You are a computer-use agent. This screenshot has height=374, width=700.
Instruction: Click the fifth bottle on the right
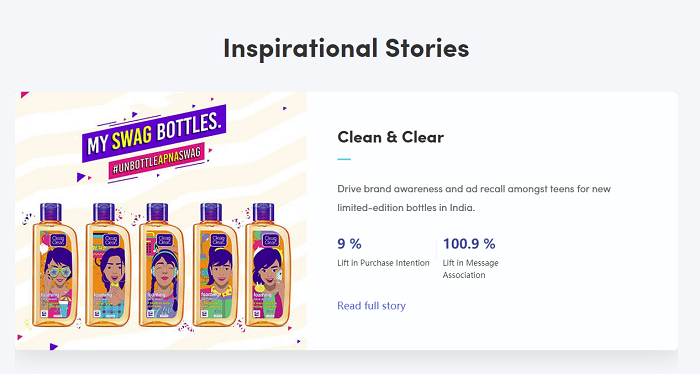coord(267,265)
